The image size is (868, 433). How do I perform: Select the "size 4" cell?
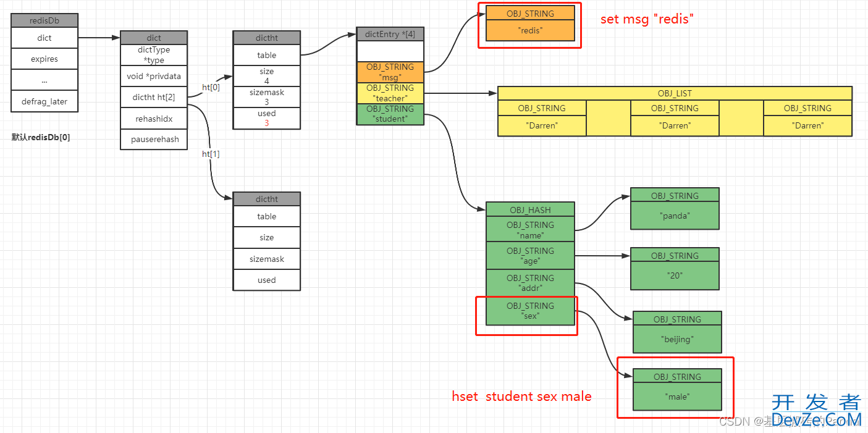point(266,76)
